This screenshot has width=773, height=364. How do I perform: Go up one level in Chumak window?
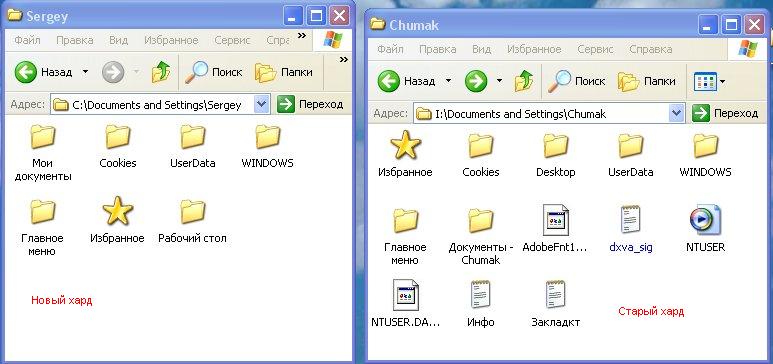[524, 81]
